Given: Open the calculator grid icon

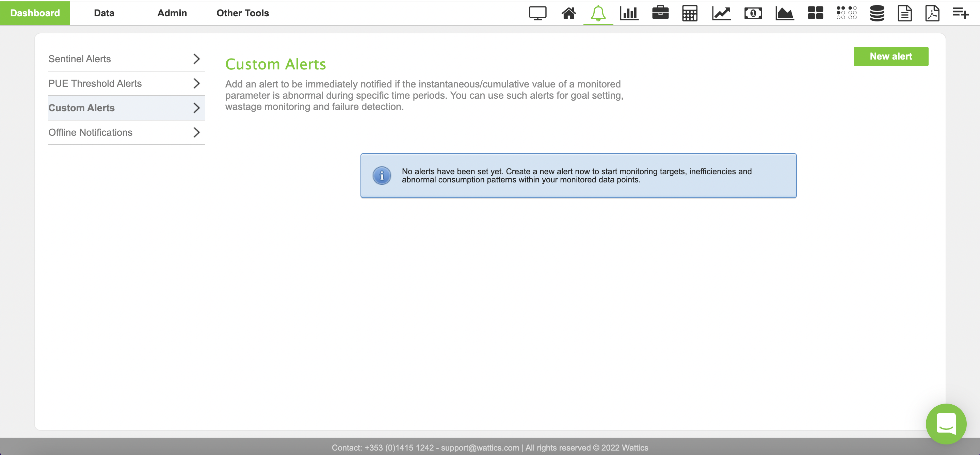Looking at the screenshot, I should tap(689, 13).
